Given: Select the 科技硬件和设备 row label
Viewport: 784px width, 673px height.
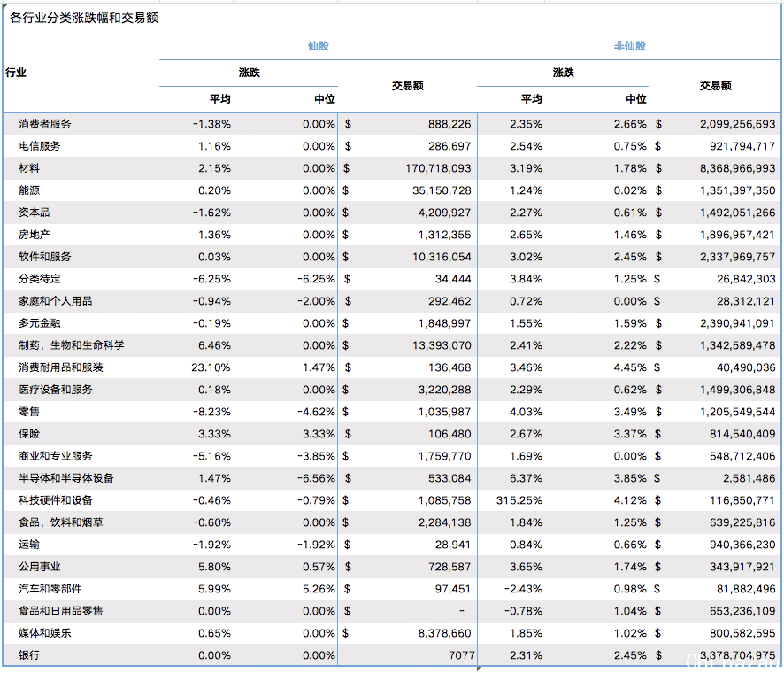Looking at the screenshot, I should coord(56,500).
